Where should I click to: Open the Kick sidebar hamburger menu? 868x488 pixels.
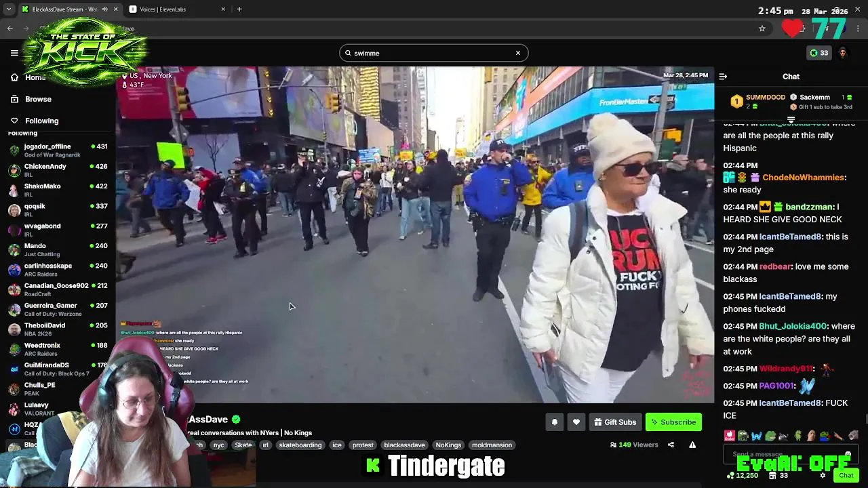click(x=14, y=53)
